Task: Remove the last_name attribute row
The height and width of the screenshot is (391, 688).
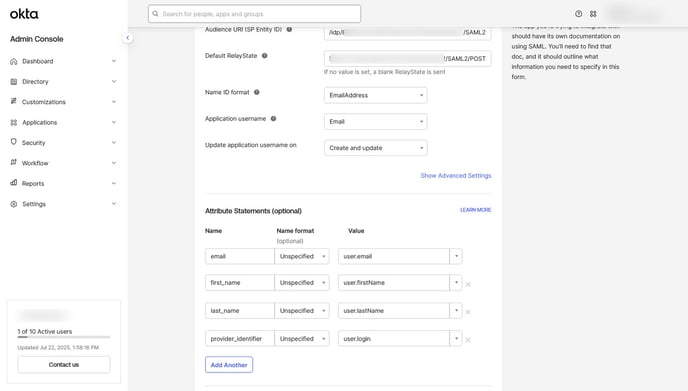Action: click(x=468, y=312)
